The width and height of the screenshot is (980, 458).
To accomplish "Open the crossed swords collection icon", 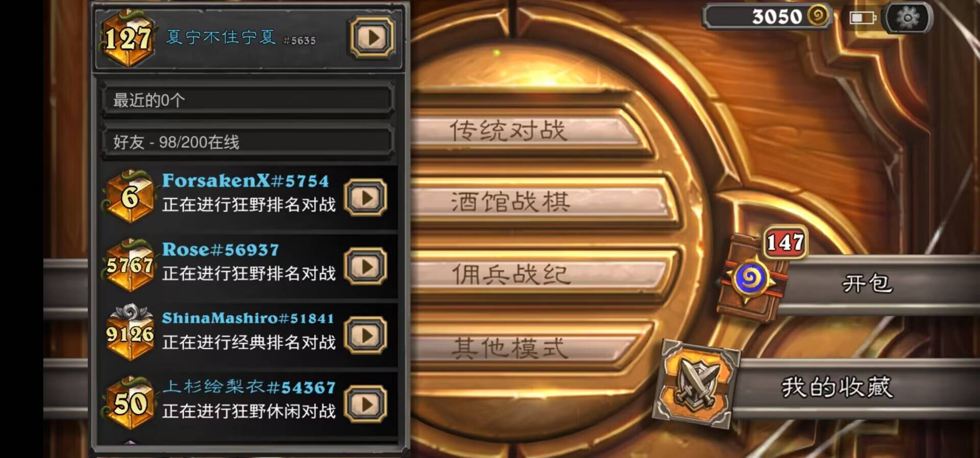I will (697, 384).
